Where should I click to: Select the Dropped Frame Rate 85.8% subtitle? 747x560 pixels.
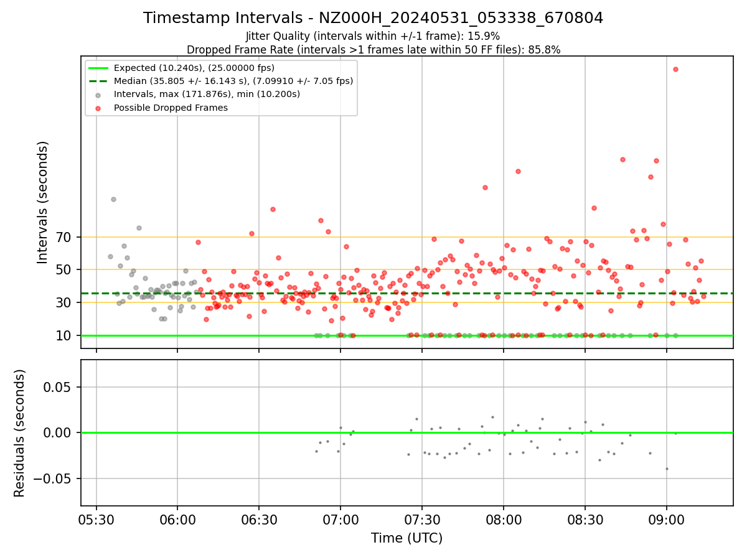click(374, 50)
